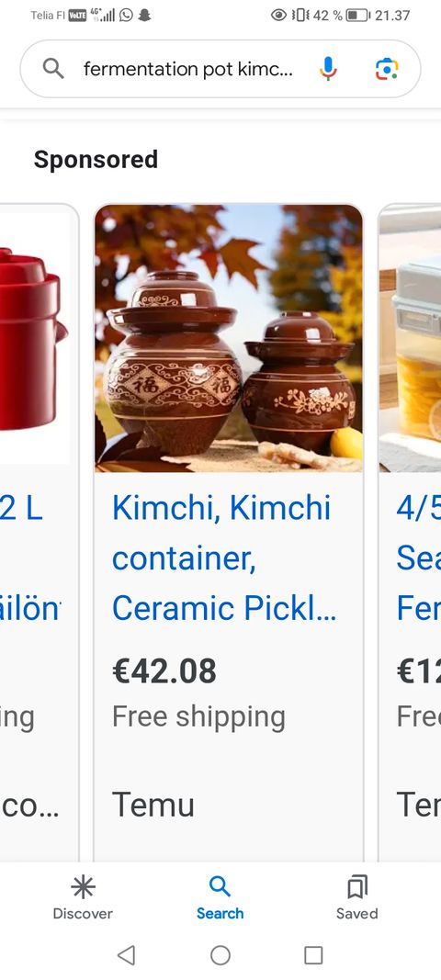Open recent apps square button

point(313,955)
